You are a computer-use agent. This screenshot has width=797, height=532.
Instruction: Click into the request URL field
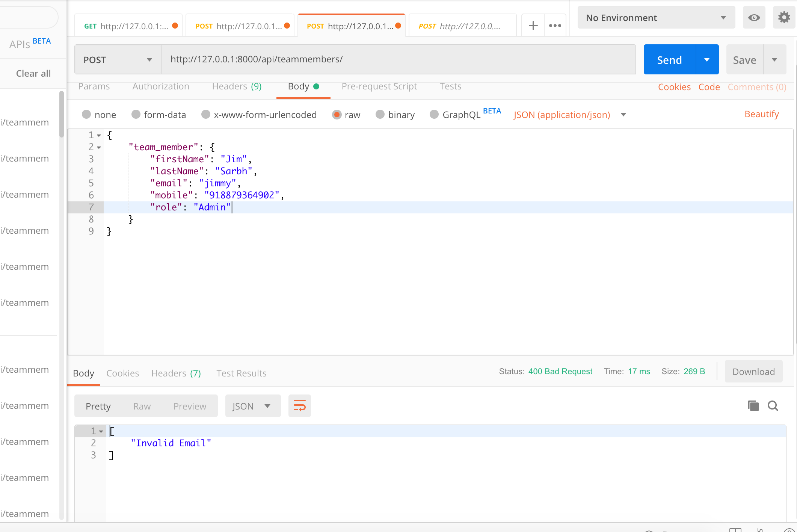pos(398,59)
